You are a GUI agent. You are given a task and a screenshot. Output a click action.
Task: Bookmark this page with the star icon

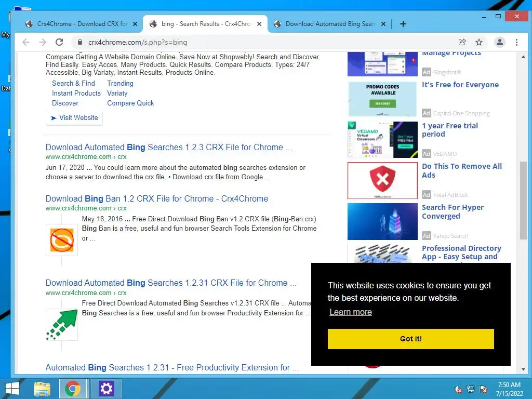coord(478,42)
